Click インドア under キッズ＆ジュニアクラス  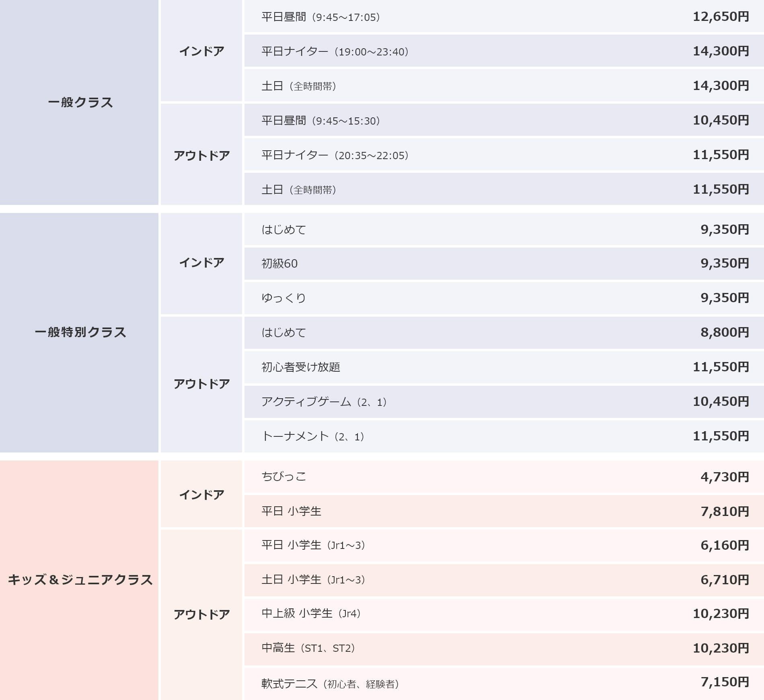coord(201,494)
